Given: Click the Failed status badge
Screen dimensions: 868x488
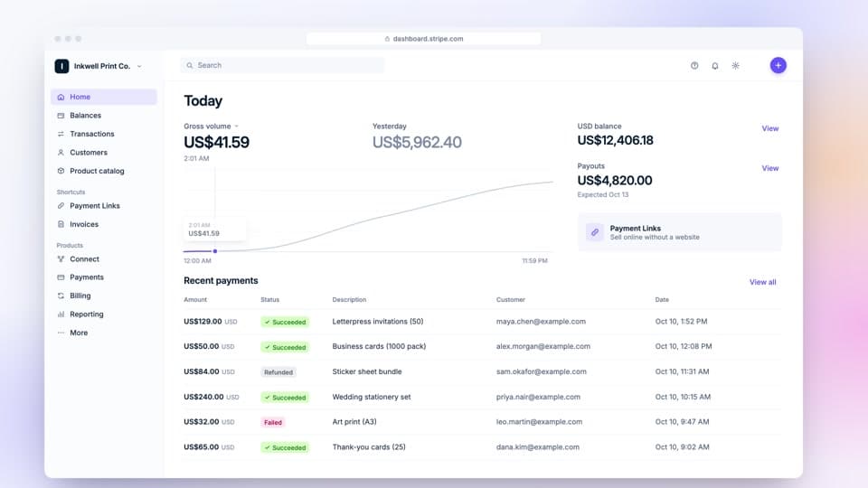Looking at the screenshot, I should click(x=273, y=422).
